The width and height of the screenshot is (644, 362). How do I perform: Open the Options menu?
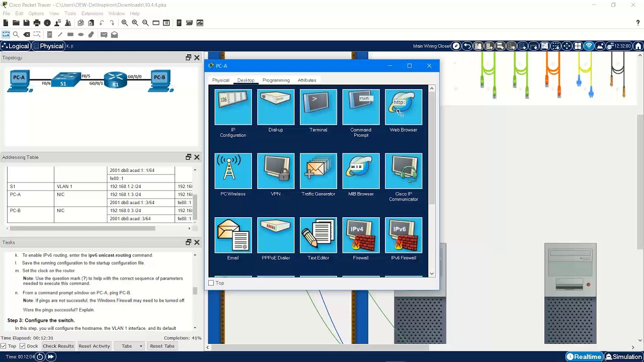[x=36, y=14]
